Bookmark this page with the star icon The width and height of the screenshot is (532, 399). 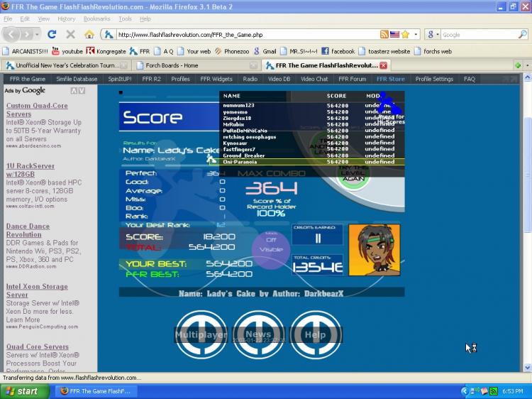[405, 34]
